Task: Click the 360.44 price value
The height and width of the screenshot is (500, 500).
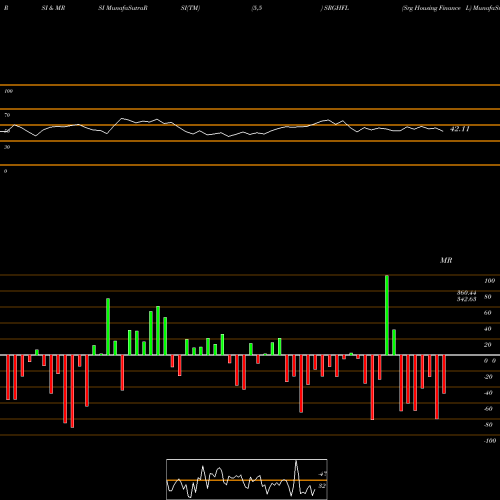Action: tap(466, 293)
